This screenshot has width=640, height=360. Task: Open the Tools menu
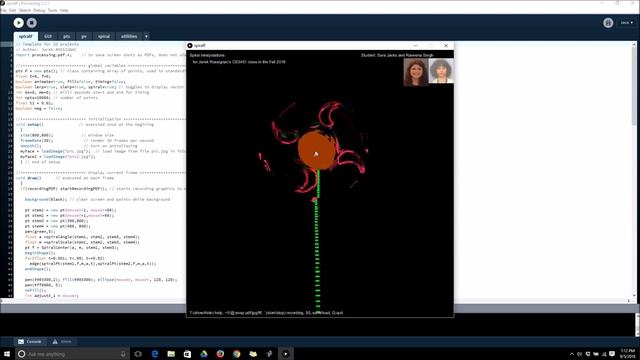(53, 10)
